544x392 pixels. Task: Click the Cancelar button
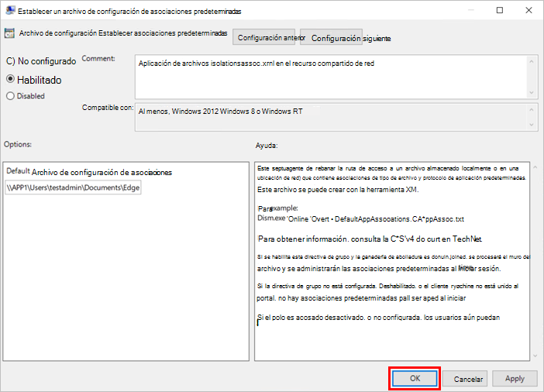465,379
